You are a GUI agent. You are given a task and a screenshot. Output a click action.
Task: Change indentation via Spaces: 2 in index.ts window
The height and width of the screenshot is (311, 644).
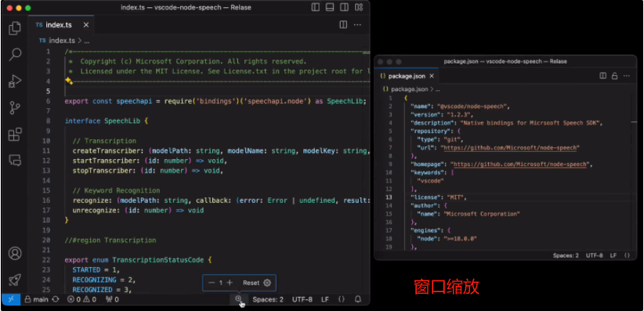[268, 299]
